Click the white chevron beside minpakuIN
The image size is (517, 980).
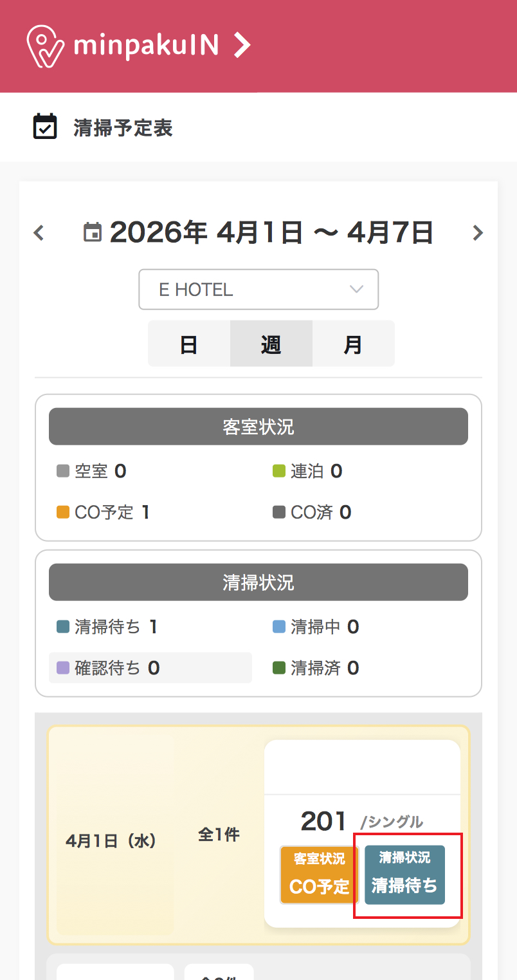tap(241, 46)
